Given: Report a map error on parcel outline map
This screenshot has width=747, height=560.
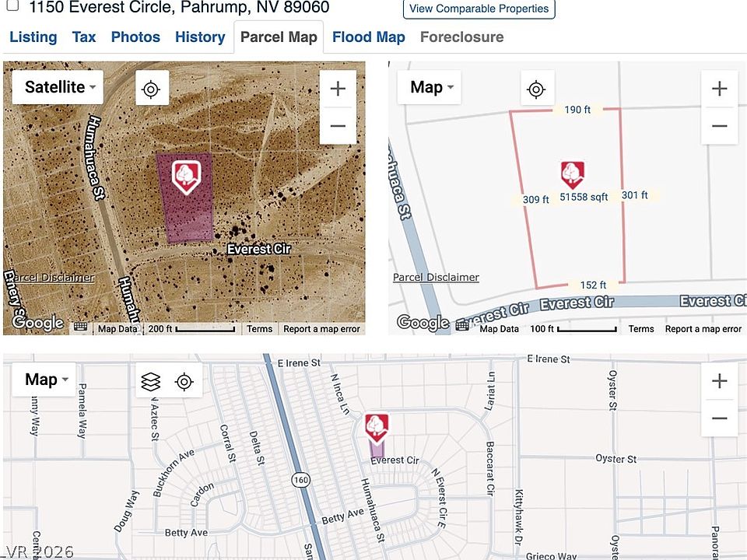Looking at the screenshot, I should click(703, 328).
